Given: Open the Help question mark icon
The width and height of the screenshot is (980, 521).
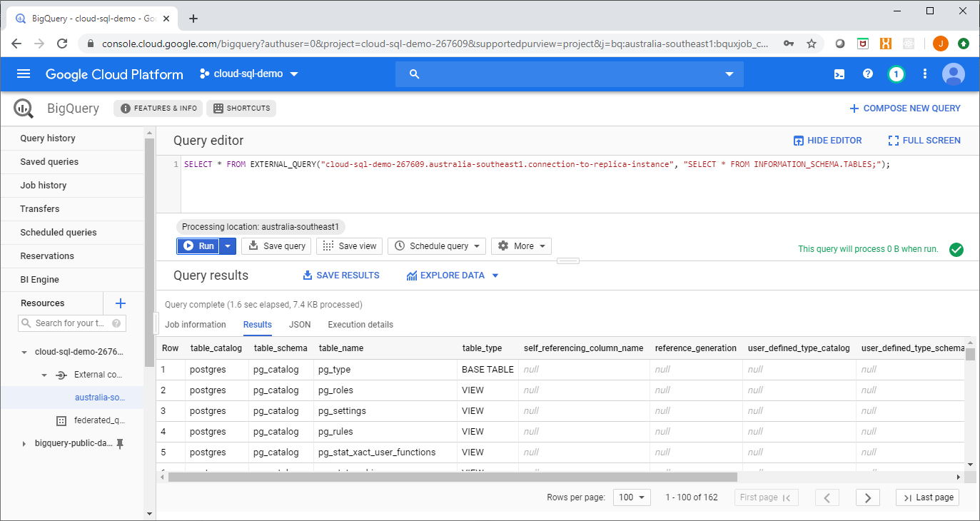Looking at the screenshot, I should [x=868, y=74].
